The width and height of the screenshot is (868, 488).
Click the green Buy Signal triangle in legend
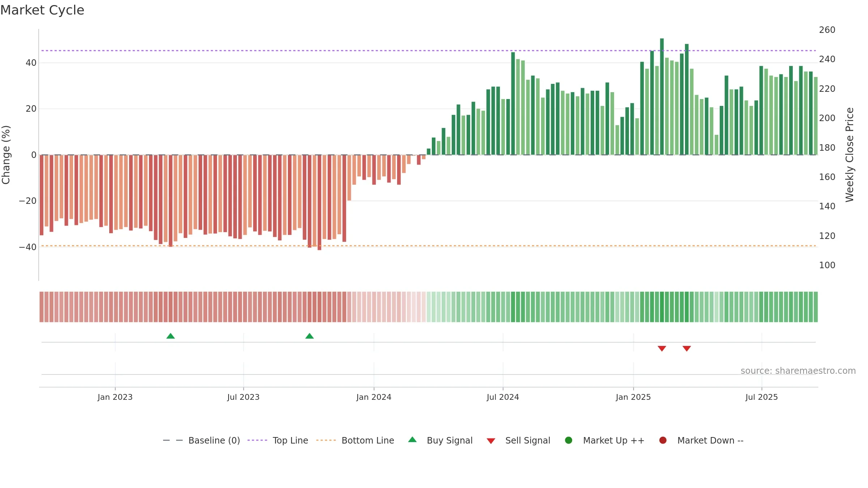(412, 440)
